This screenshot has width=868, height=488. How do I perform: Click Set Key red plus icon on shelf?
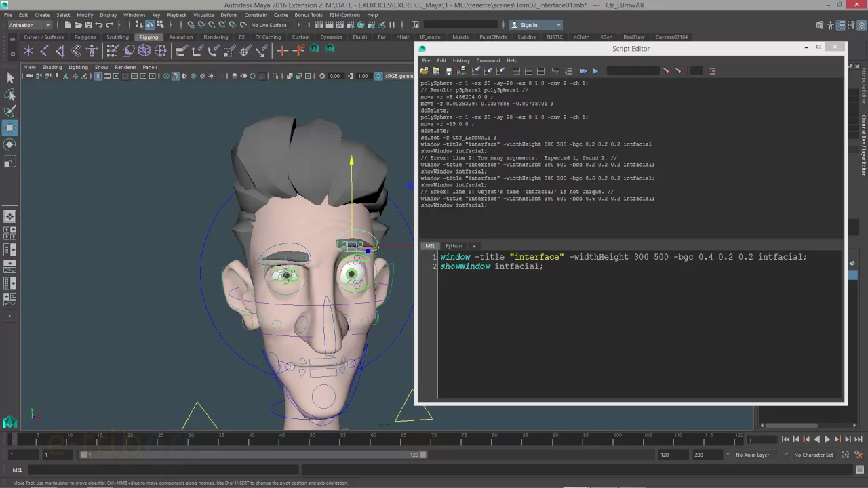283,51
